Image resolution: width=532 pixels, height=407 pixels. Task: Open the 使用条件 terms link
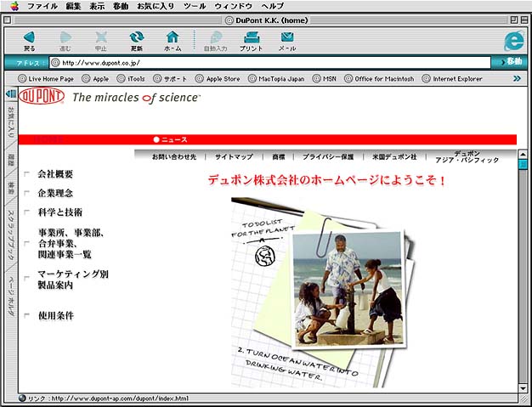55,316
